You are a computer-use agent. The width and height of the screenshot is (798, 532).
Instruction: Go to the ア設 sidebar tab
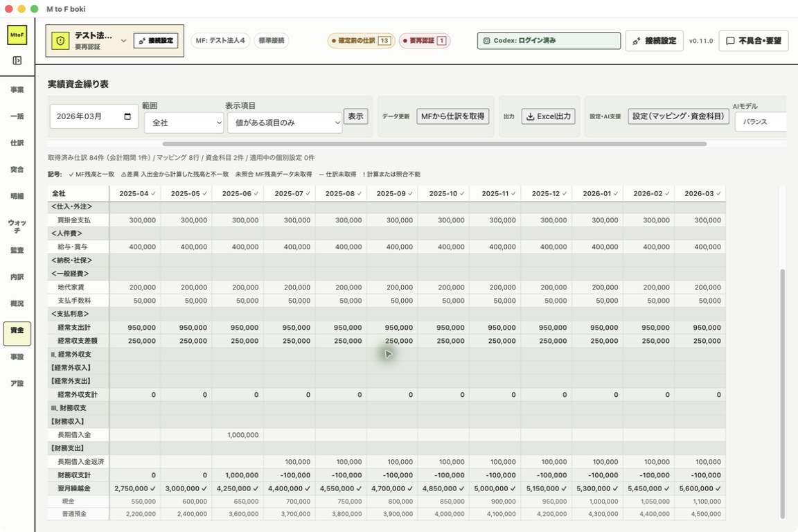17,383
